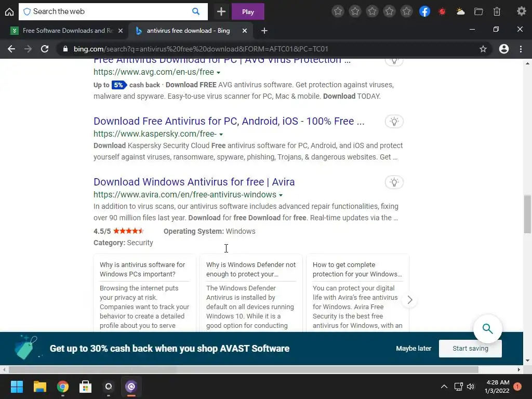Viewport: 532px width, 399px height.
Task: Click the trash can icon in top bar
Action: [497, 11]
